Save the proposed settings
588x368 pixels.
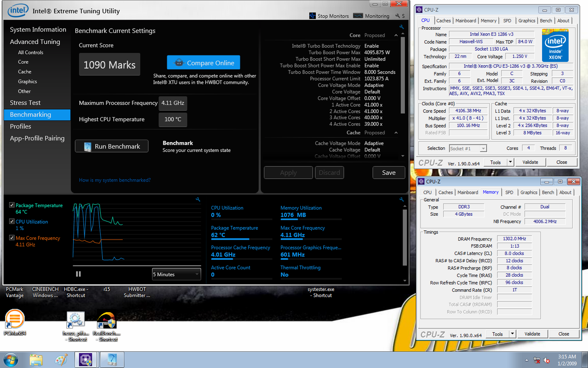click(x=389, y=173)
